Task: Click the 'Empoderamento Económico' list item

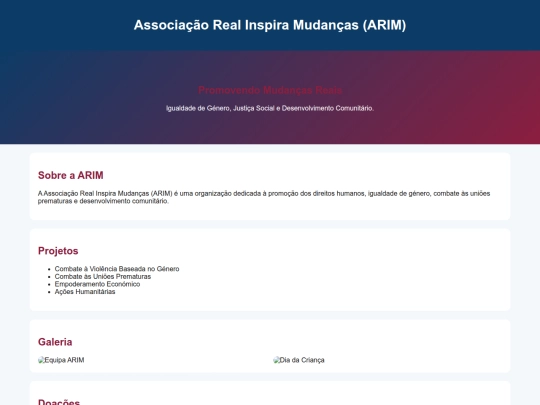Action: [97, 284]
